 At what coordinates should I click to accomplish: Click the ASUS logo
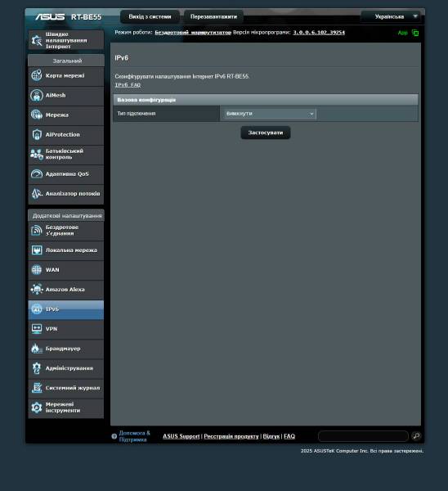click(50, 16)
